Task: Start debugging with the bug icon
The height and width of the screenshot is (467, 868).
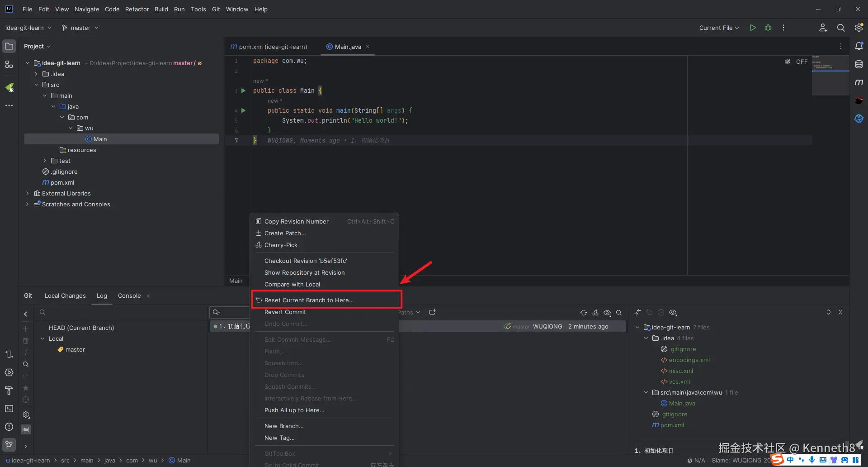Action: coord(768,28)
